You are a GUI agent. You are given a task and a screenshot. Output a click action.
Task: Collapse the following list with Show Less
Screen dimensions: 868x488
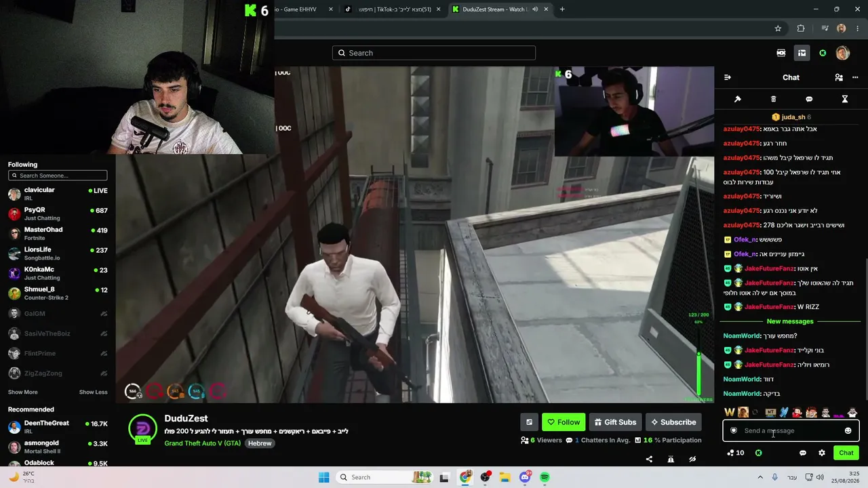click(93, 392)
